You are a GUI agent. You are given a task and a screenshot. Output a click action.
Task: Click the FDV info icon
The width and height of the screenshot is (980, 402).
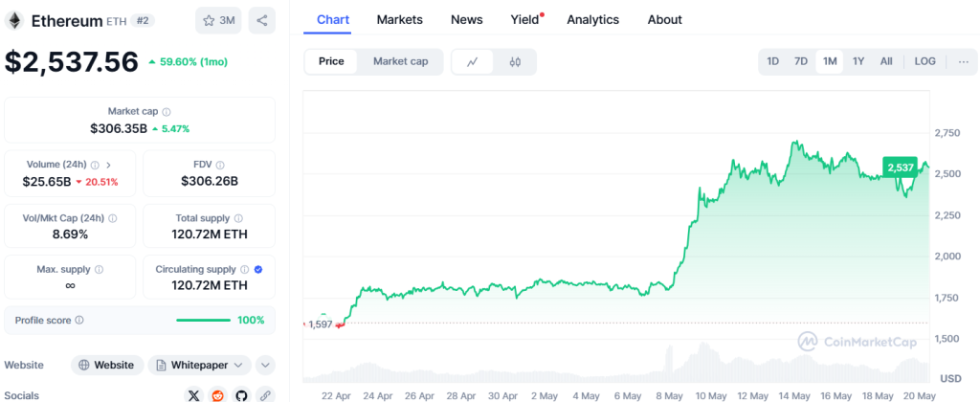(220, 165)
